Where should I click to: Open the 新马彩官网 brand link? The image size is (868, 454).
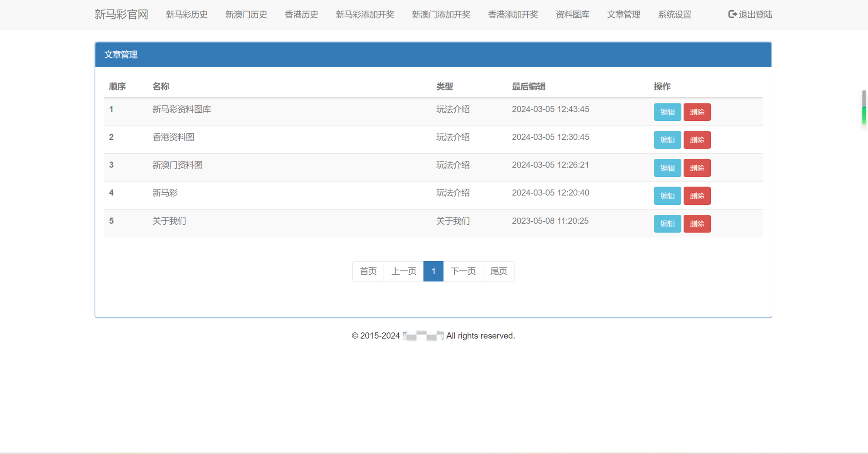click(121, 14)
